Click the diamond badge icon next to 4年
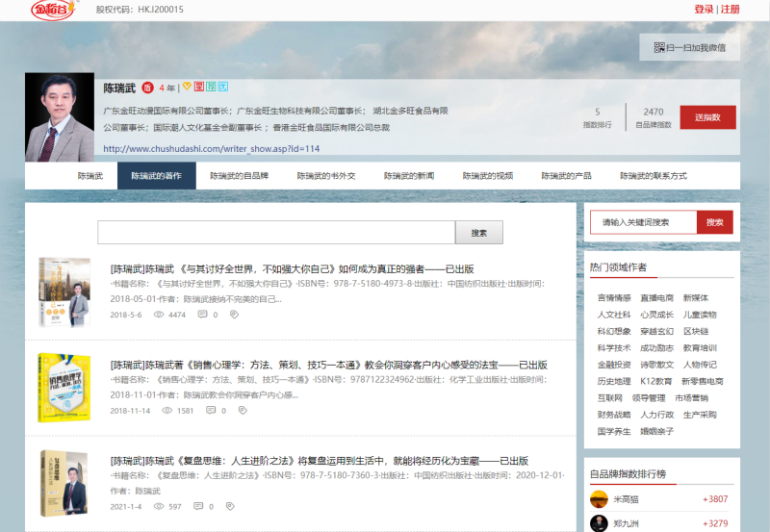Viewport: 770px width, 532px height. click(187, 87)
